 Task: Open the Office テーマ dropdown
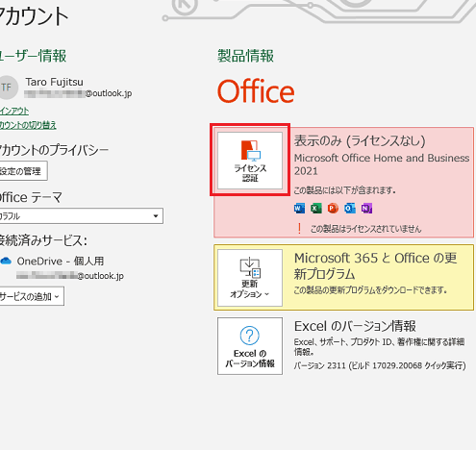(82, 215)
